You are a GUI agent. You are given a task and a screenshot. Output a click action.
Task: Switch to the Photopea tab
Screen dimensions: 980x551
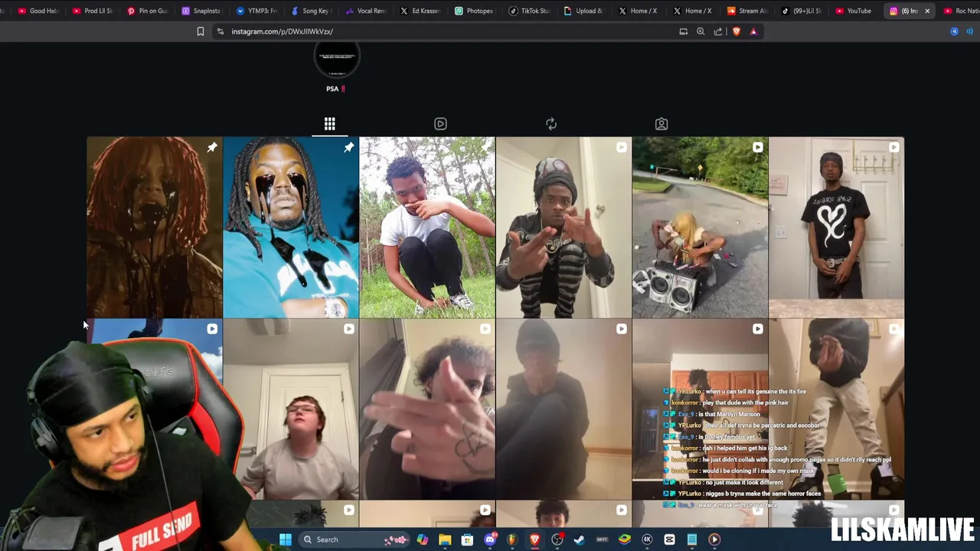point(476,11)
